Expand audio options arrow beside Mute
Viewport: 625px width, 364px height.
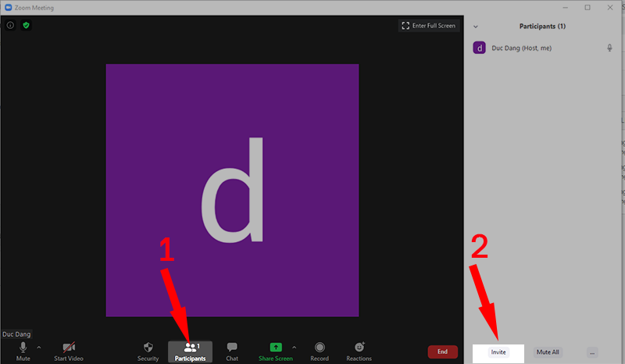coord(39,347)
